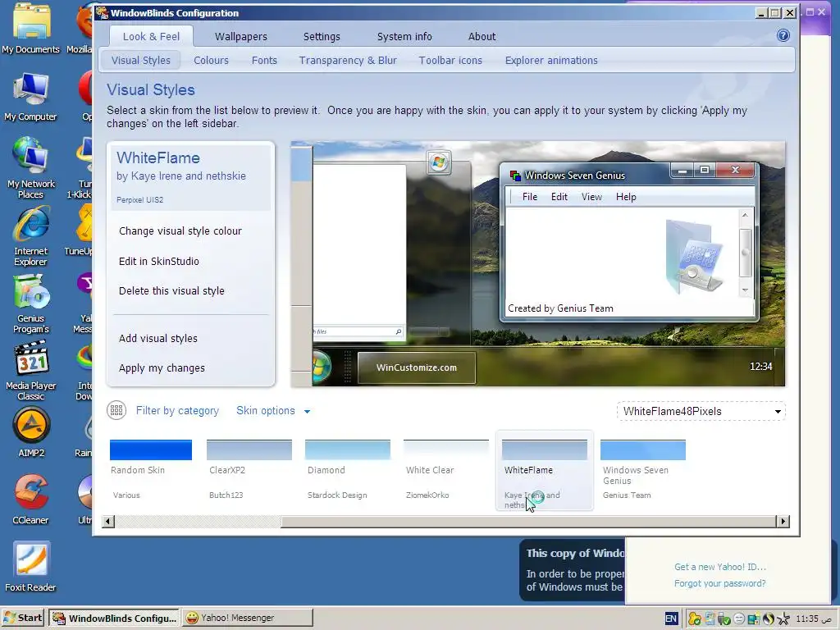The width and height of the screenshot is (840, 630).
Task: Click Add visual styles
Action: pyautogui.click(x=158, y=338)
